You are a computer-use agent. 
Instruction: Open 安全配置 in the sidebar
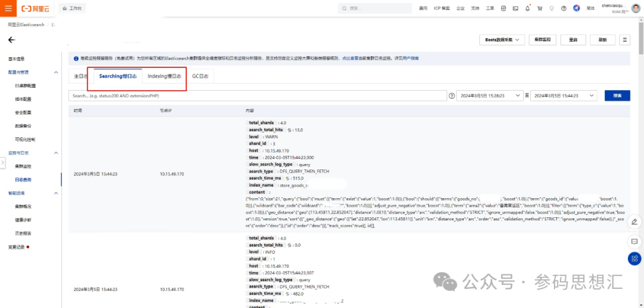pos(23,112)
